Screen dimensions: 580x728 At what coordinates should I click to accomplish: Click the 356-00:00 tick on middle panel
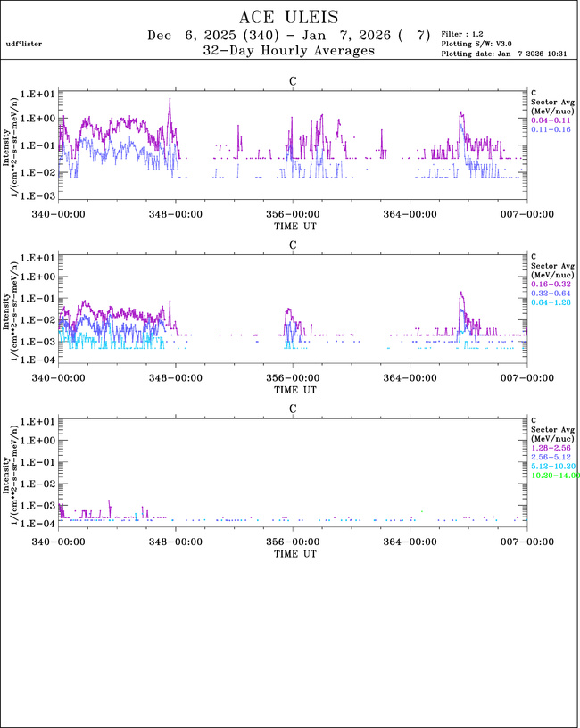(293, 377)
